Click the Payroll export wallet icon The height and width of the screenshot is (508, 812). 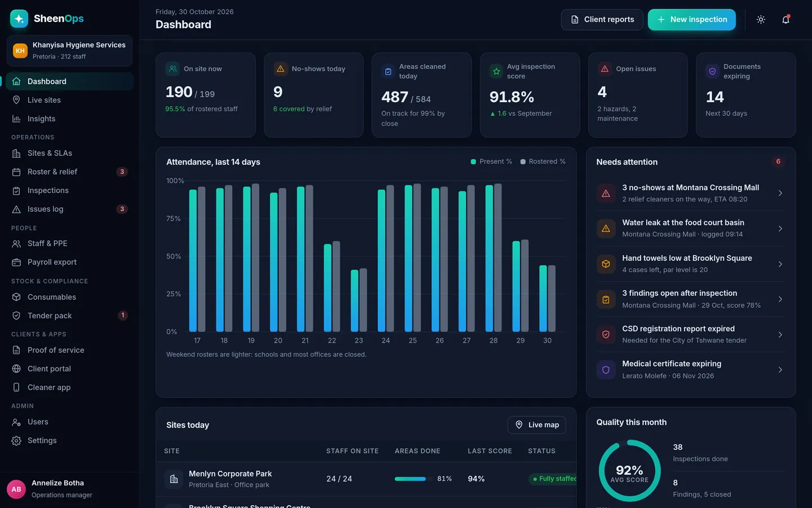point(16,262)
